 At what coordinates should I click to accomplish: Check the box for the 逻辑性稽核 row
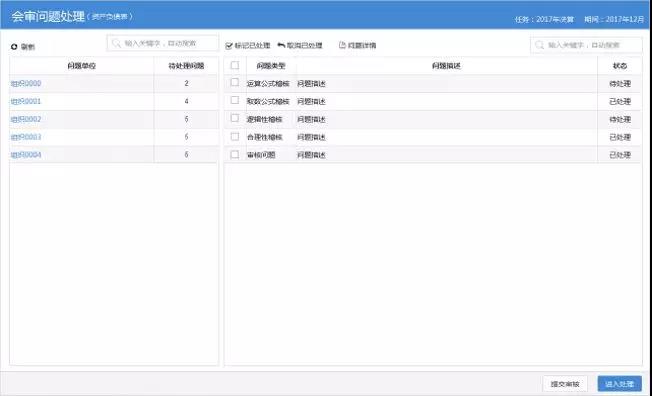pos(235,118)
